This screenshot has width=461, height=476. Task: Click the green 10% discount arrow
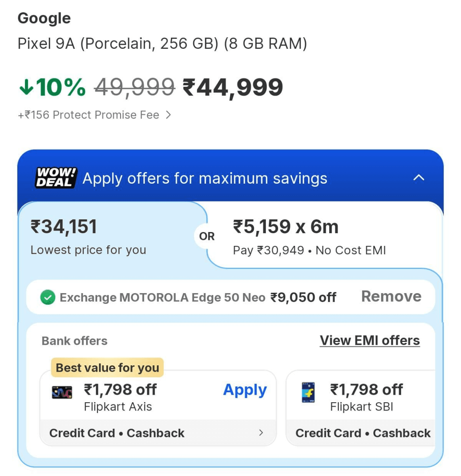[26, 87]
